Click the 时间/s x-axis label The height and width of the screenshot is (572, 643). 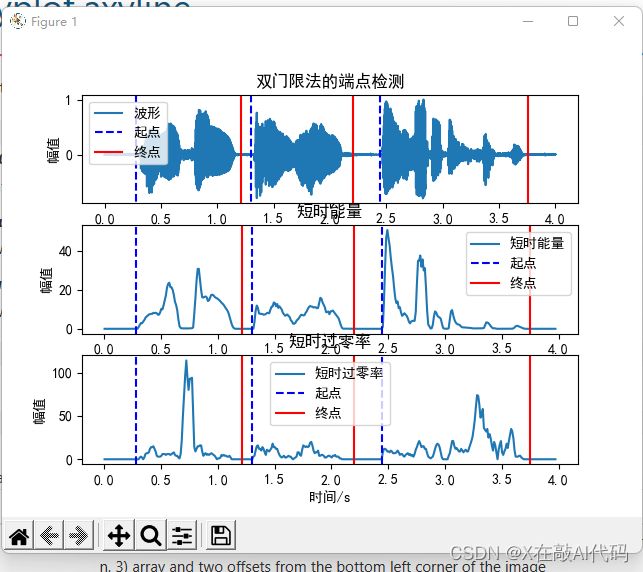pyautogui.click(x=330, y=497)
